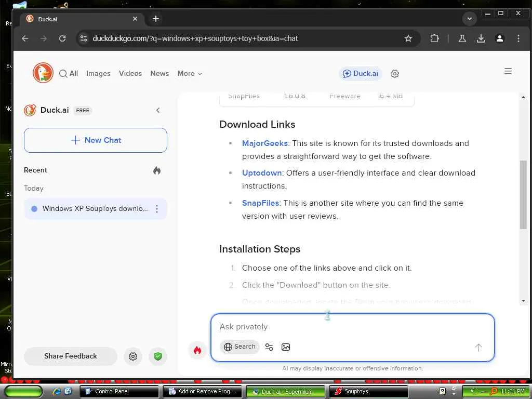The width and height of the screenshot is (532, 399).
Task: Expand the More search categories dropdown
Action: pyautogui.click(x=190, y=74)
